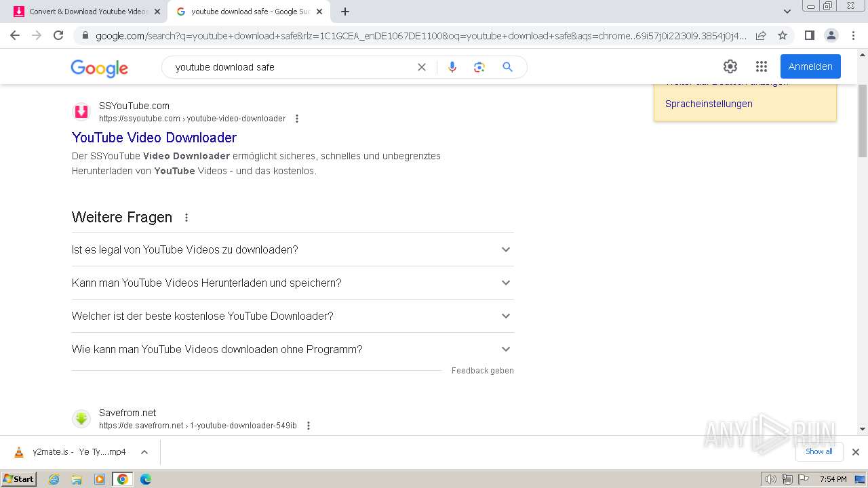
Task: Open the browser side panel
Action: tap(809, 35)
